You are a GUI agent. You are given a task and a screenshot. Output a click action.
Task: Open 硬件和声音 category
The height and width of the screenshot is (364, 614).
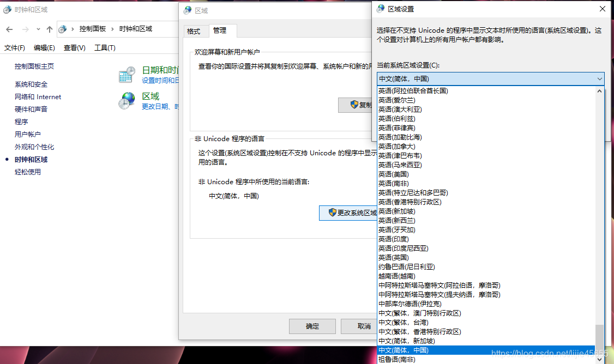point(31,109)
